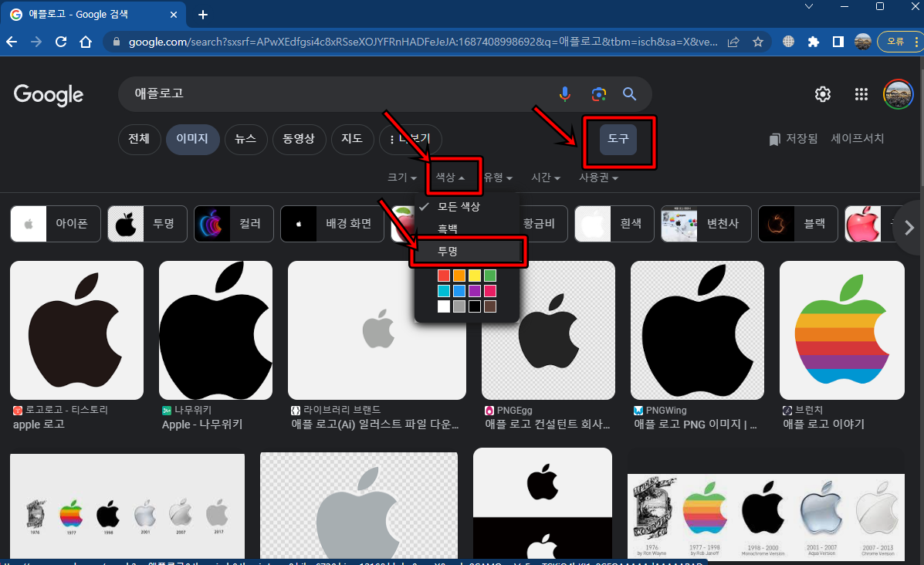Click the magnifier search icon
924x565 pixels.
(629, 93)
